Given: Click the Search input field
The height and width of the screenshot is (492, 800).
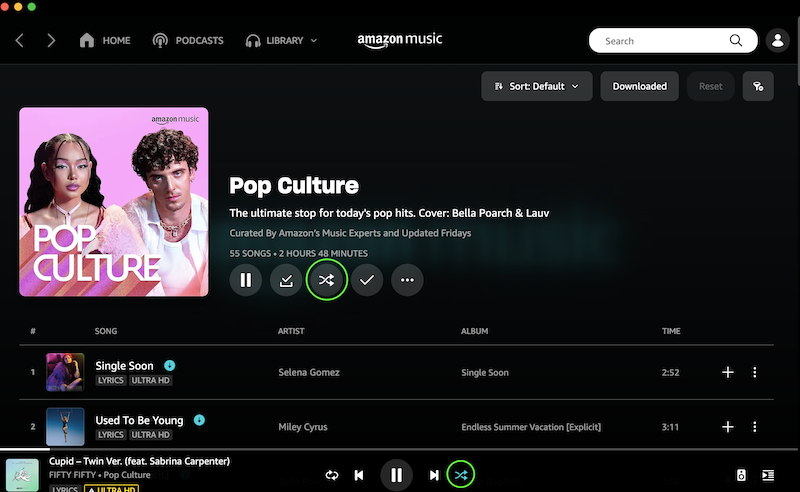Looking at the screenshot, I should click(x=660, y=41).
